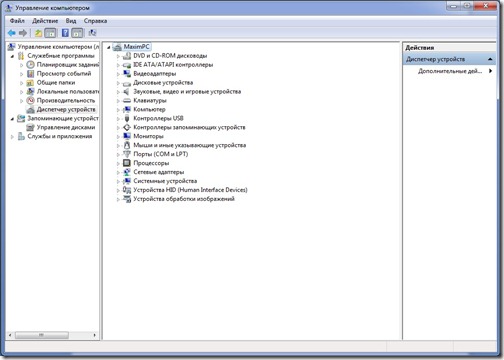Click the Клавиатуры keyboard icon
504x360 pixels.
click(127, 100)
